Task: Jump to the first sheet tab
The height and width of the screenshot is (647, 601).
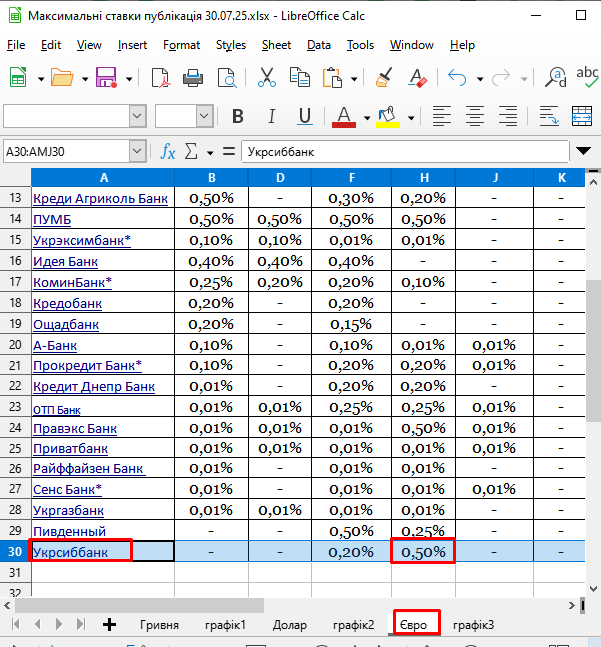Action: tap(16, 624)
